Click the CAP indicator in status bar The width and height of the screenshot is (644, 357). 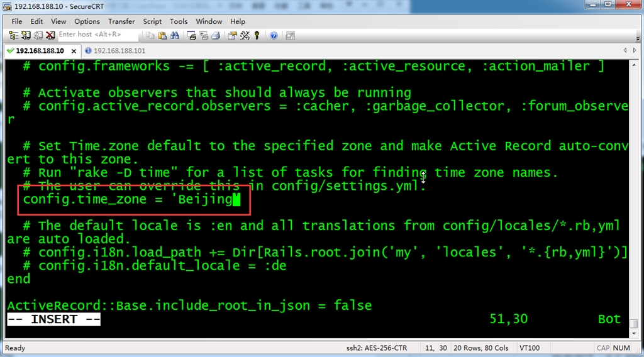(603, 348)
